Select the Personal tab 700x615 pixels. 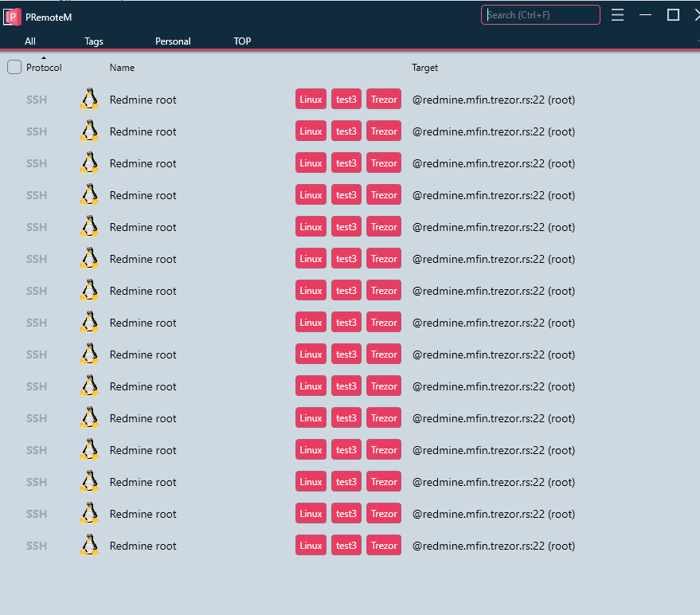(173, 41)
